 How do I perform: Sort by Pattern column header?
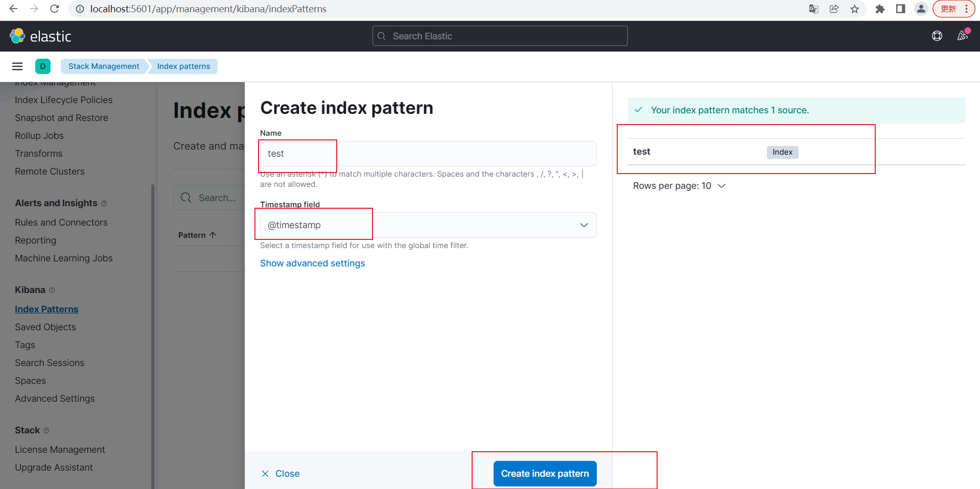[197, 235]
